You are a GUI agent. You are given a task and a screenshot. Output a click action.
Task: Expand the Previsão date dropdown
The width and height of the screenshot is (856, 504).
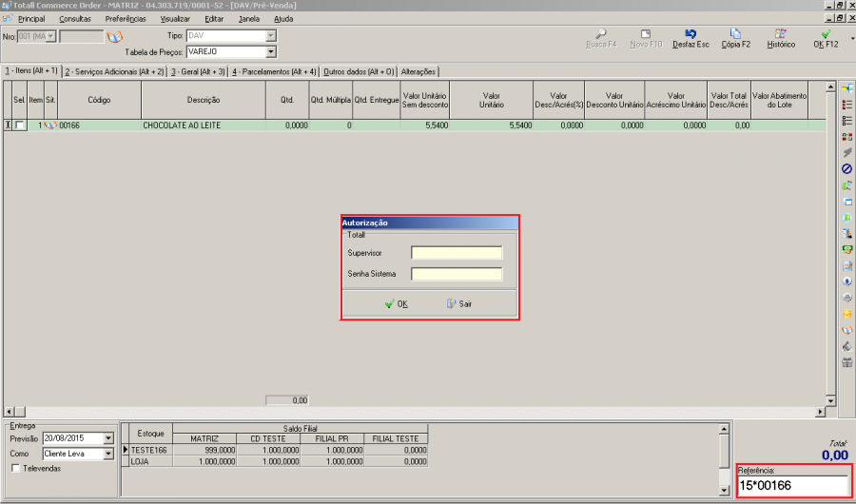click(108, 438)
